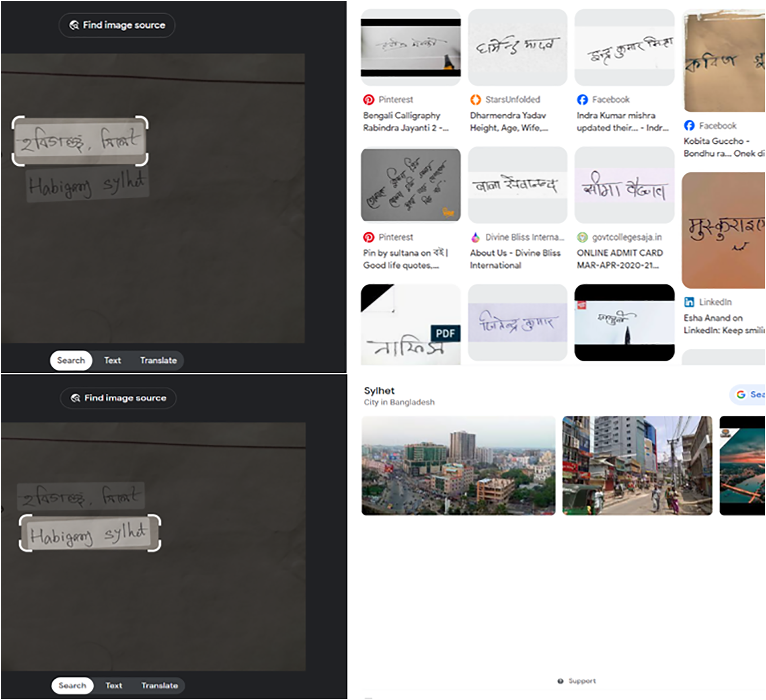Click the Divine Bliss International site icon
This screenshot has width=766, height=700.
pyautogui.click(x=475, y=238)
